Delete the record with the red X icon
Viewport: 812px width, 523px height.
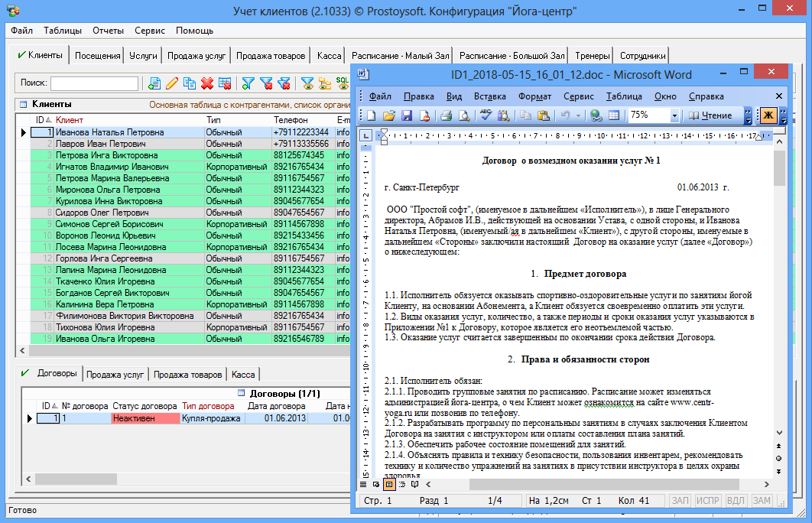click(207, 83)
